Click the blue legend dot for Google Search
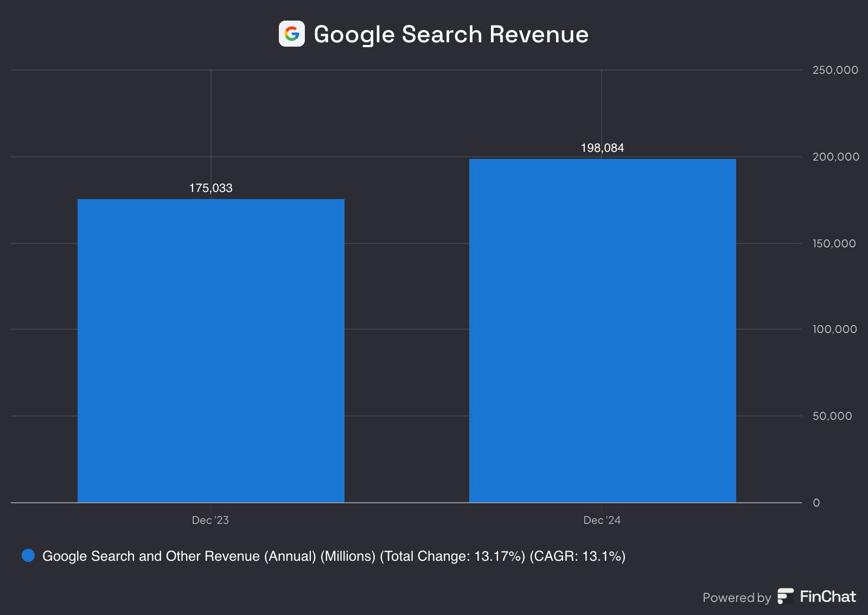 tap(28, 555)
